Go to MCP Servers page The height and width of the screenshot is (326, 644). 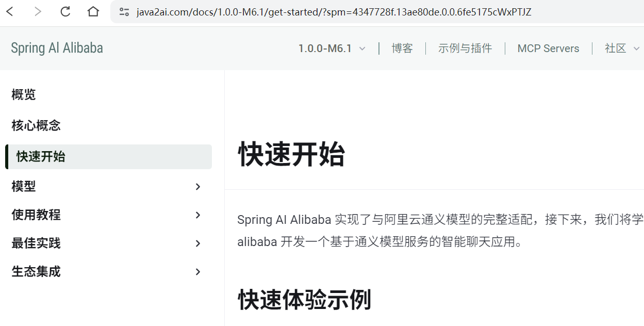(548, 48)
